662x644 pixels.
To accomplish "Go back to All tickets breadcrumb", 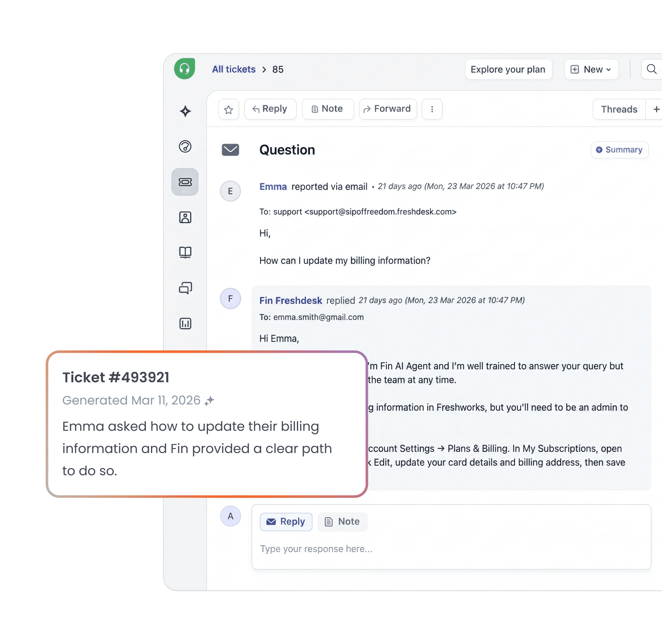I will 234,69.
